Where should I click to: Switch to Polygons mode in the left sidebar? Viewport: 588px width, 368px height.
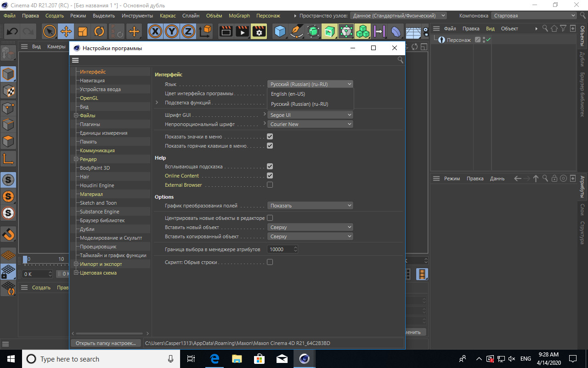click(x=8, y=141)
